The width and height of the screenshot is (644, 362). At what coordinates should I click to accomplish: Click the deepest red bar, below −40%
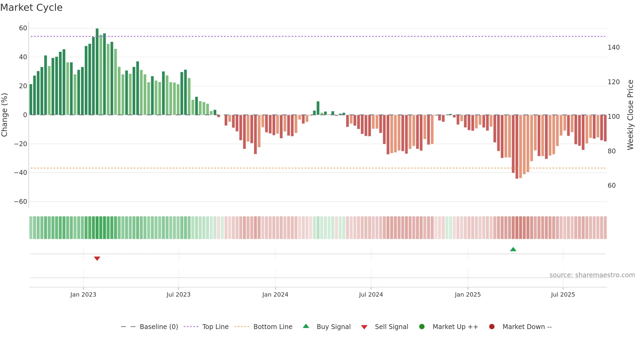coord(517,147)
